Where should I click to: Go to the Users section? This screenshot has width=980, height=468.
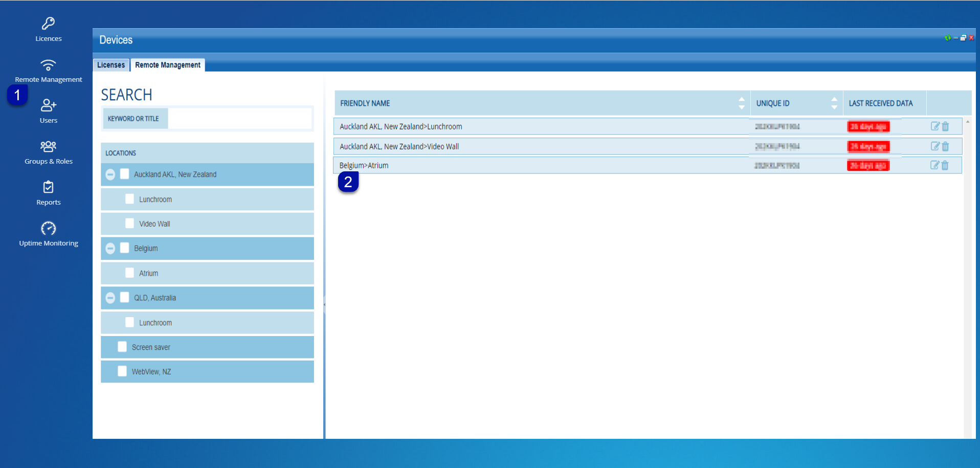(48, 112)
